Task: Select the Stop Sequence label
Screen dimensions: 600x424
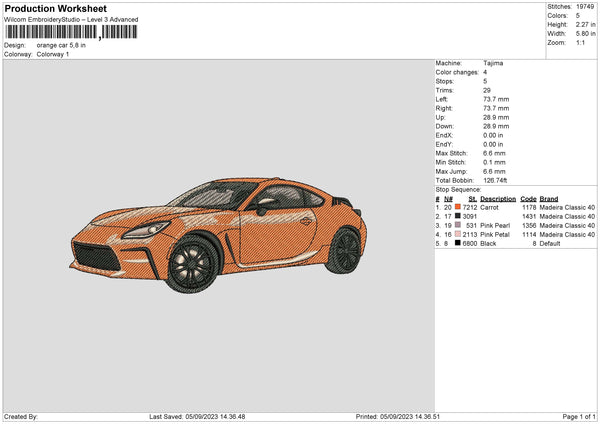Action: 458,188
